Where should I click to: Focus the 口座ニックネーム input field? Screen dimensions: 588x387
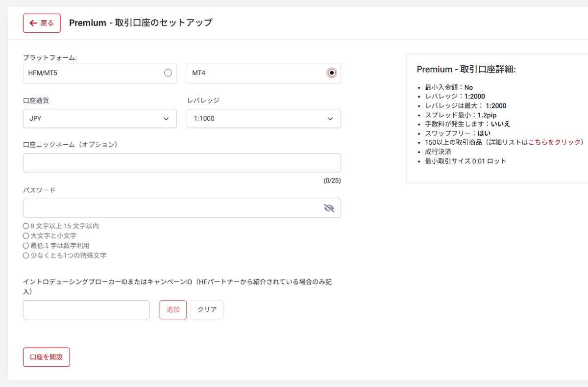point(182,163)
